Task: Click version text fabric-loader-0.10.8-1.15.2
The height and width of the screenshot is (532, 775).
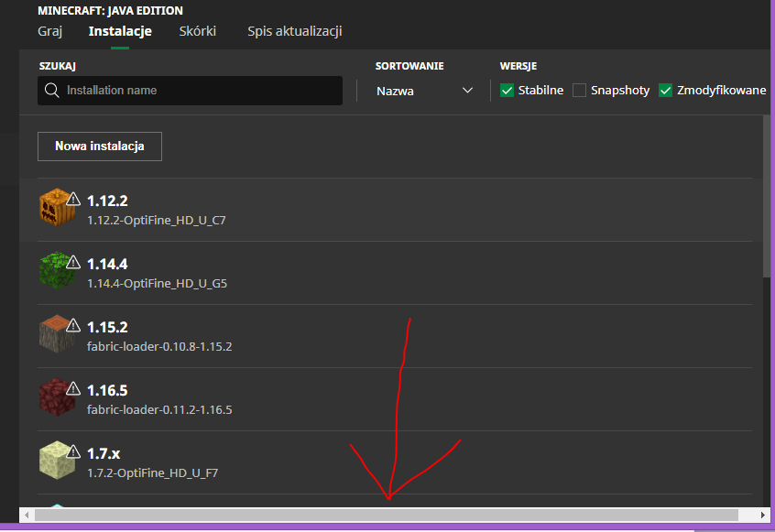Action: click(159, 347)
